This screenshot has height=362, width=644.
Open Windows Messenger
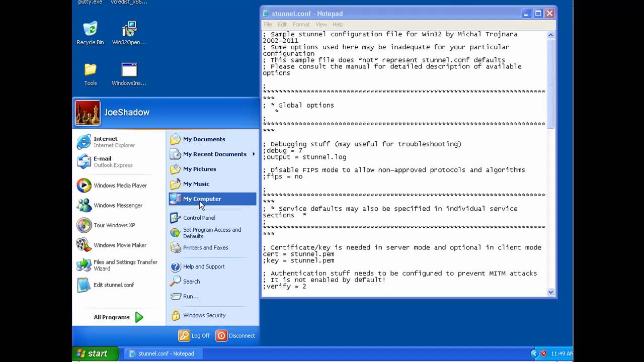point(120,205)
